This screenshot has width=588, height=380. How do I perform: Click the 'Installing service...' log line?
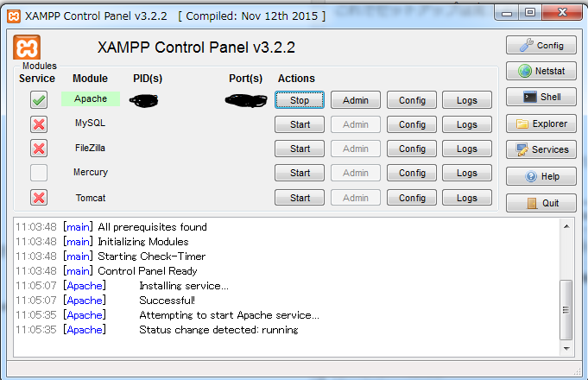(184, 286)
